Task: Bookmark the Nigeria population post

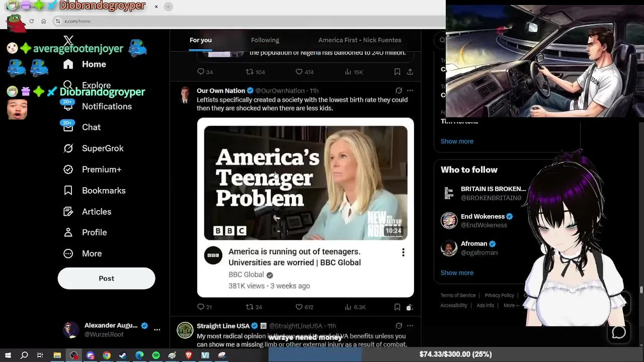Action: click(397, 72)
